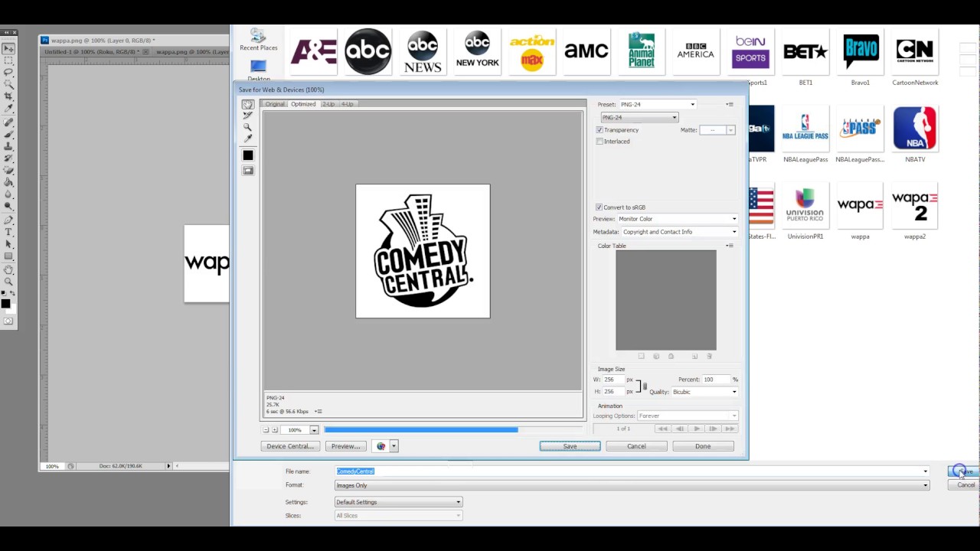The image size is (980, 551).
Task: Select the Horizontal Type tool
Action: (x=8, y=232)
